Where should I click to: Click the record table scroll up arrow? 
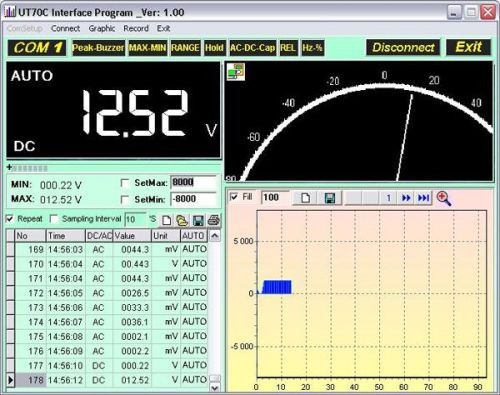215,236
